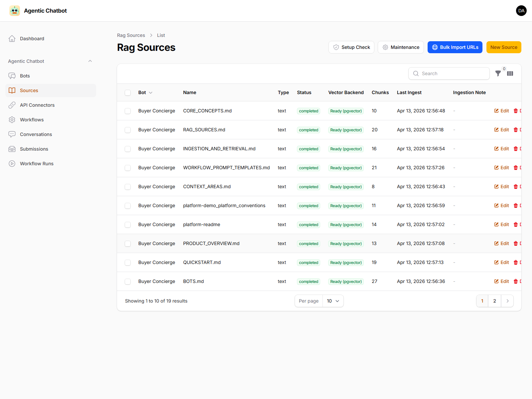Open the DA user avatar menu
The image size is (532, 399).
pos(521,11)
